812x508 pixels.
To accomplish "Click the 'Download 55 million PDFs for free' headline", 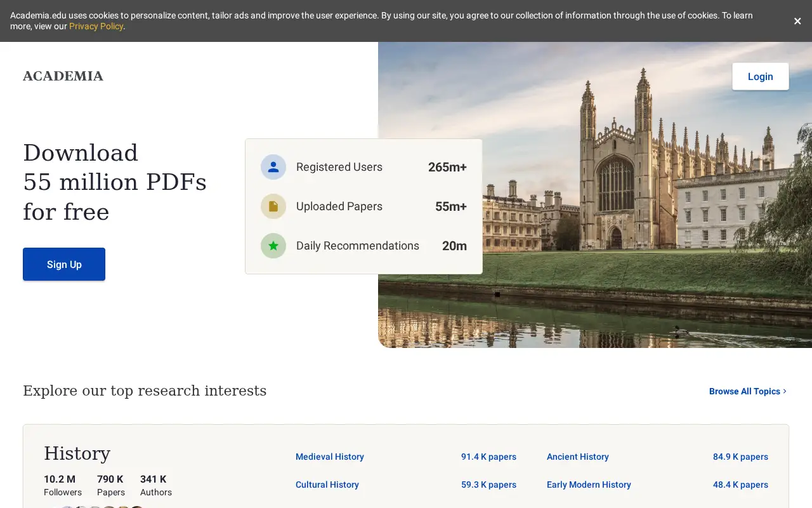I will point(115,182).
